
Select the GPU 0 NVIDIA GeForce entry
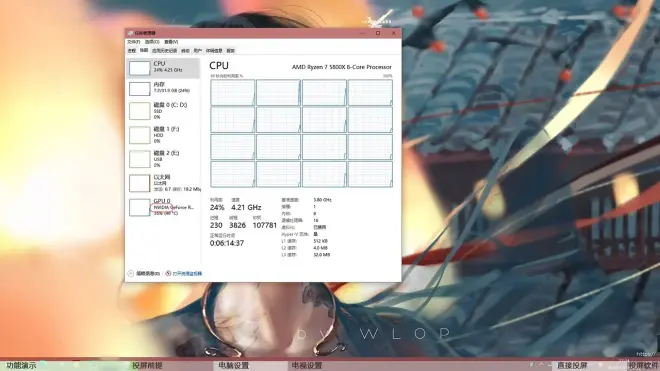pos(163,207)
